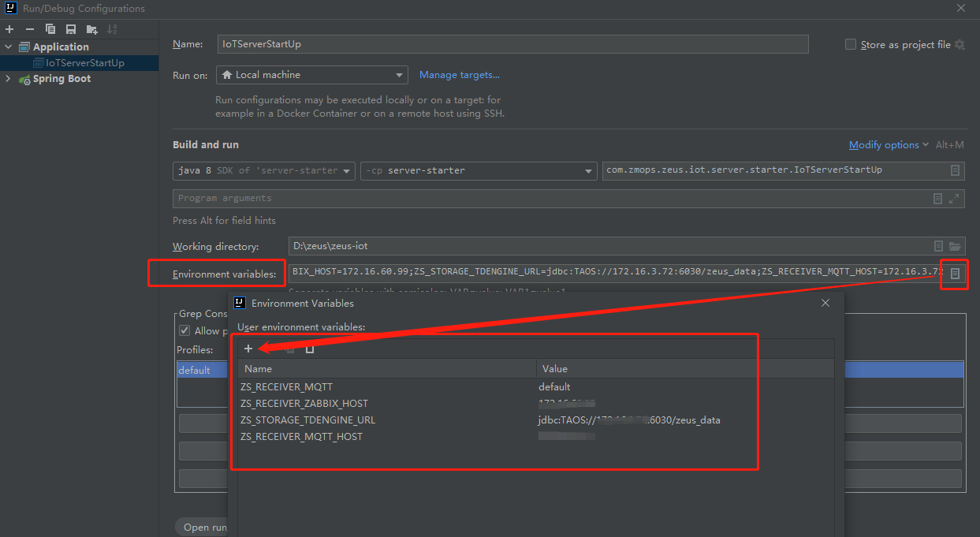
Task: Copy the selected run configuration
Action: click(x=50, y=29)
